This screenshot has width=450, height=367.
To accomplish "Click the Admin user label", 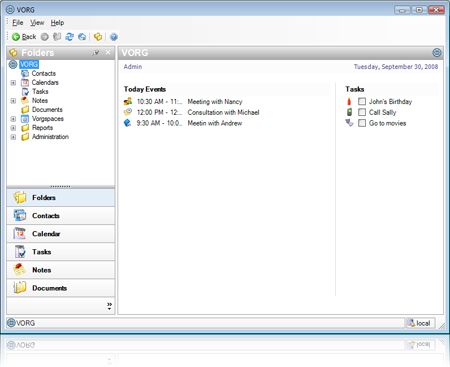I will tap(133, 67).
